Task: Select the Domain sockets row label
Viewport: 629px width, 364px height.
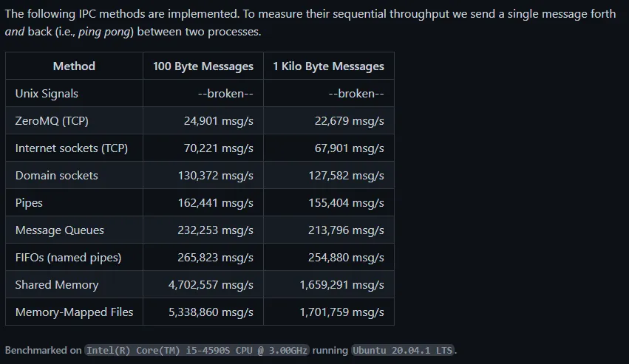Action: [57, 176]
